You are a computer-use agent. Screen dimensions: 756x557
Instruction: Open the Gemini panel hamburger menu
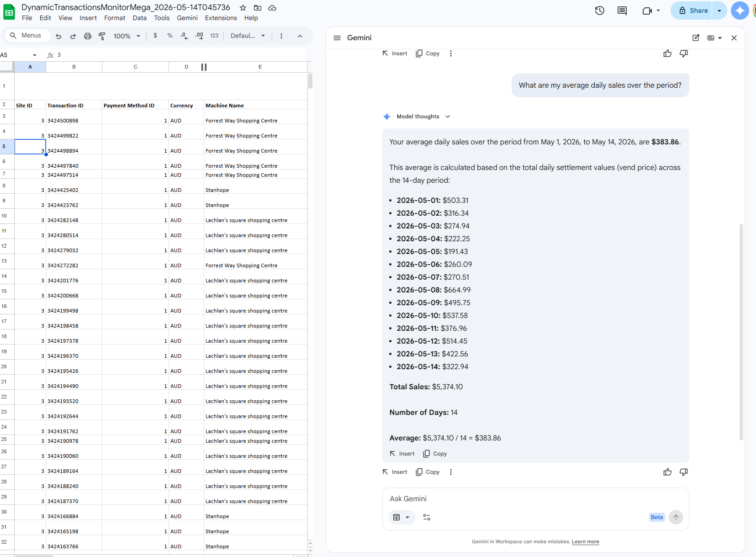click(x=337, y=38)
